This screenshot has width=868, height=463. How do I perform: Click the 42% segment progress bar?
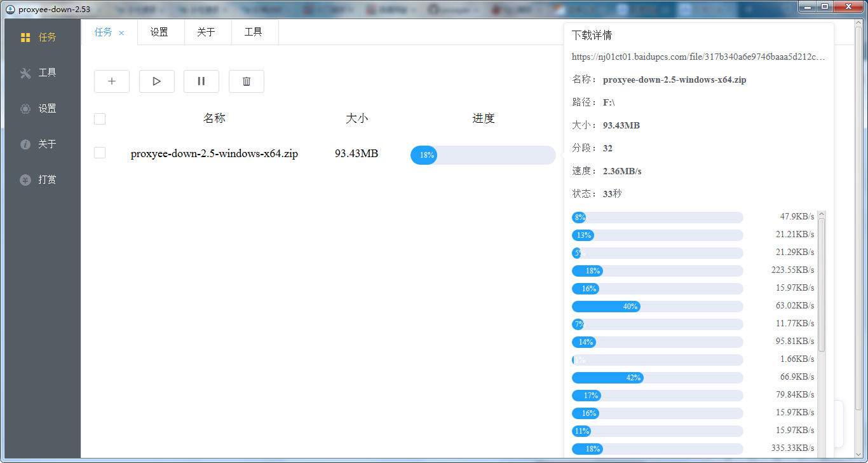tap(658, 378)
